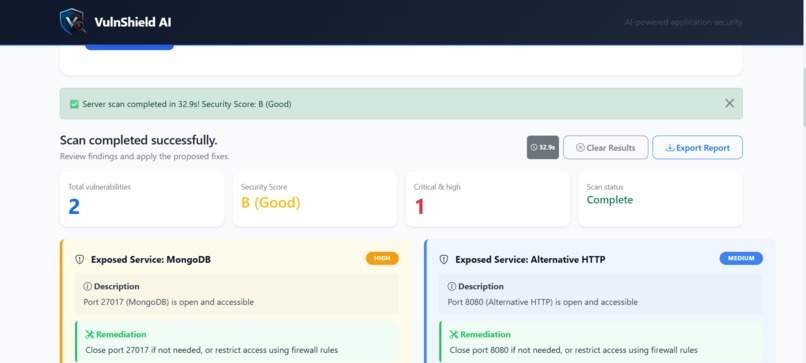Click Port 27017 (MongoDB) is open text
Screen dimensions: 806x363
(169, 302)
